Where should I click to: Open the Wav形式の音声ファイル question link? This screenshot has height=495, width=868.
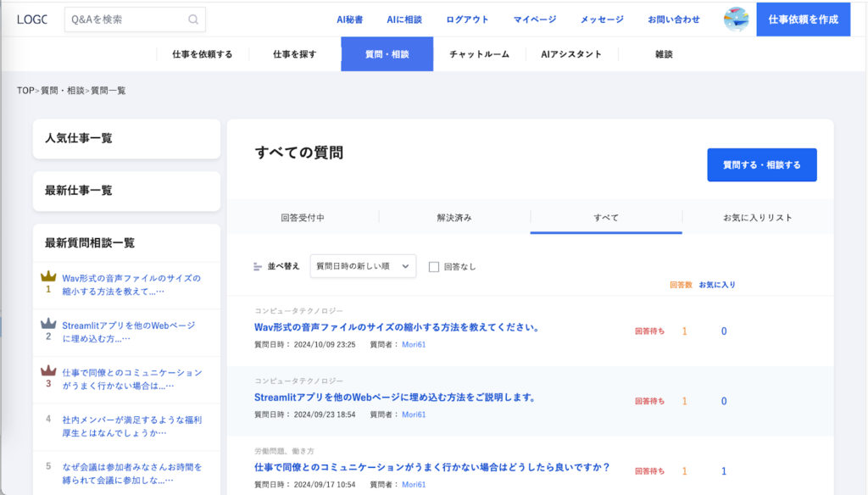397,326
